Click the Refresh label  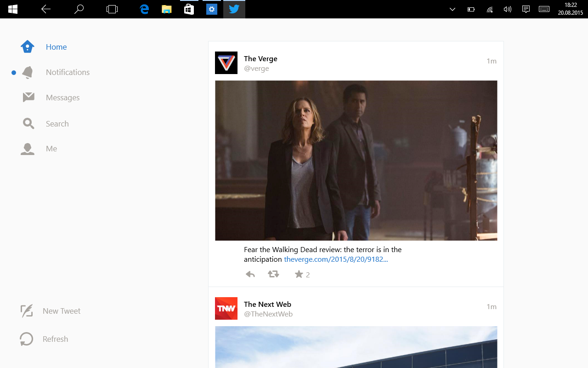tap(55, 339)
